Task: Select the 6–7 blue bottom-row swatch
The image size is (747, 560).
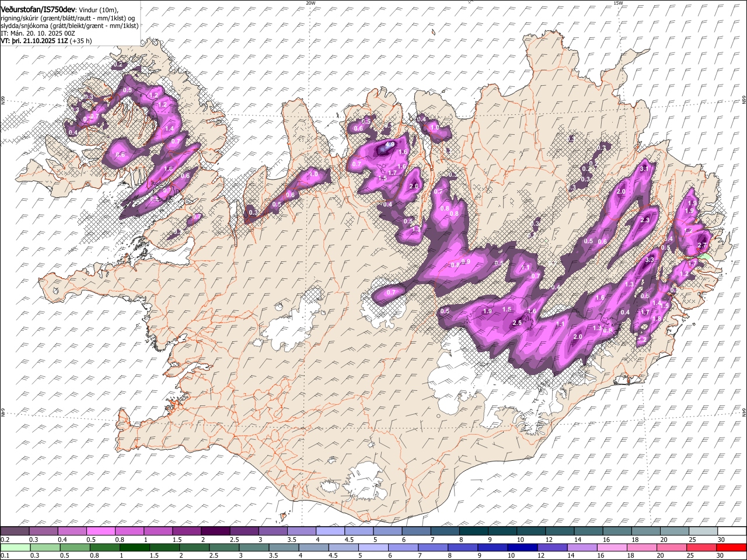Action: 403,547
